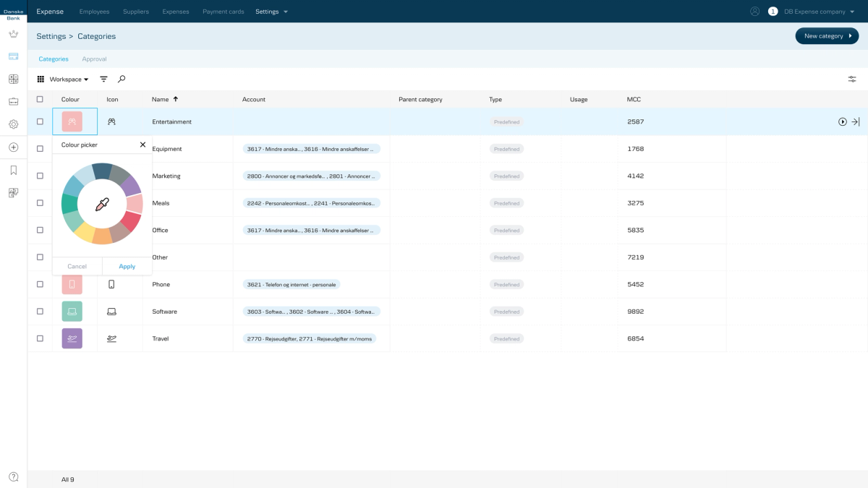This screenshot has width=868, height=488.
Task: Click the Travel purple colour swatch
Action: [72, 338]
